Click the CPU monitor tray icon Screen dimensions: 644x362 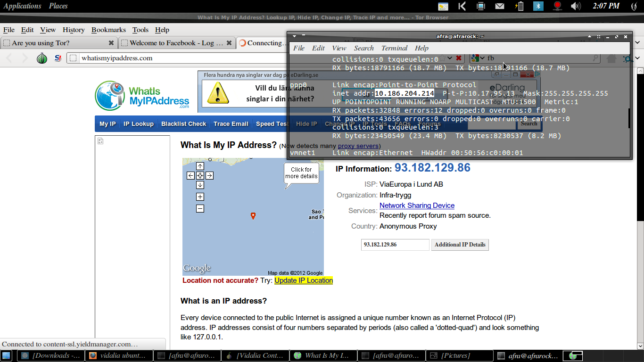[481, 6]
